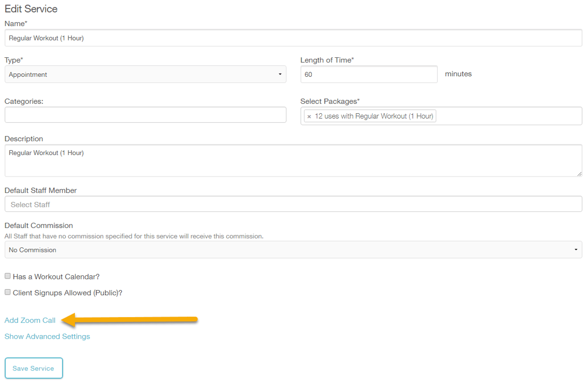588x383 pixels.
Task: Open the Select Staff field
Action: pyautogui.click(x=293, y=204)
